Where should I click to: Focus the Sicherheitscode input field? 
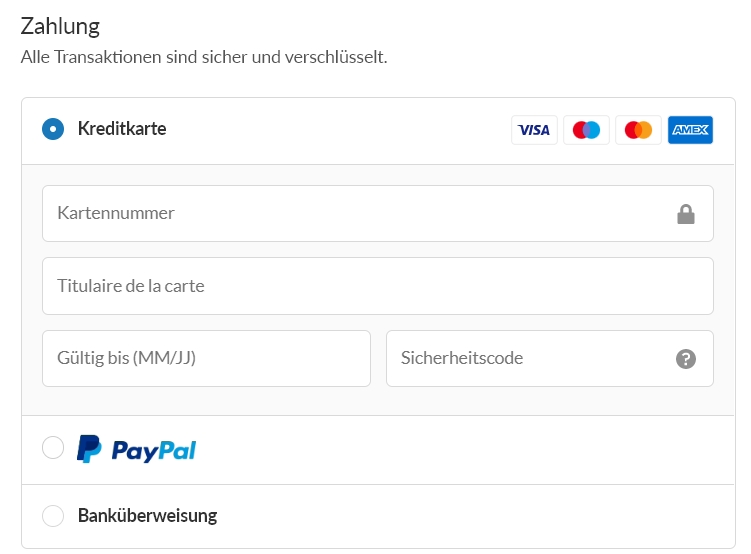pyautogui.click(x=550, y=358)
